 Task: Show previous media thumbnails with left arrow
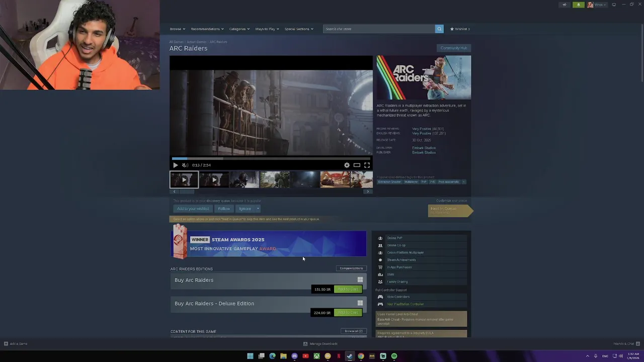[174, 192]
